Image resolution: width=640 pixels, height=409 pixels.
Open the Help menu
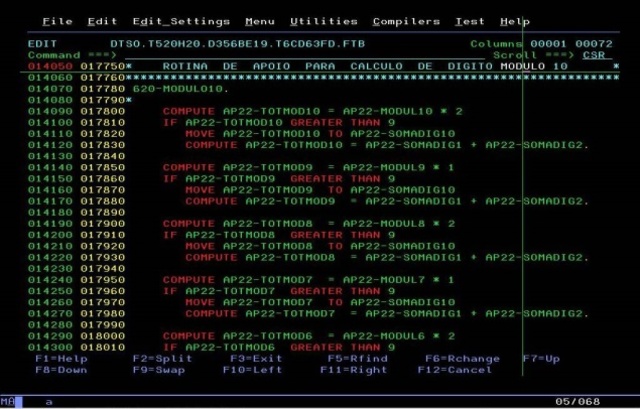pos(515,21)
